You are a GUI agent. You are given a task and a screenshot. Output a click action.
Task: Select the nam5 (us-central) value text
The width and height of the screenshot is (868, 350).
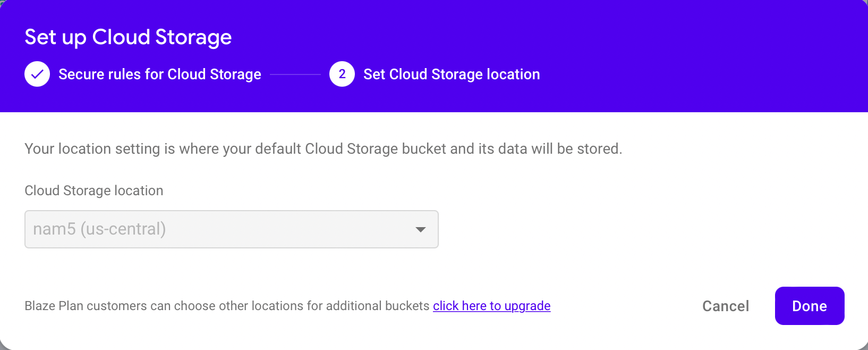click(99, 229)
